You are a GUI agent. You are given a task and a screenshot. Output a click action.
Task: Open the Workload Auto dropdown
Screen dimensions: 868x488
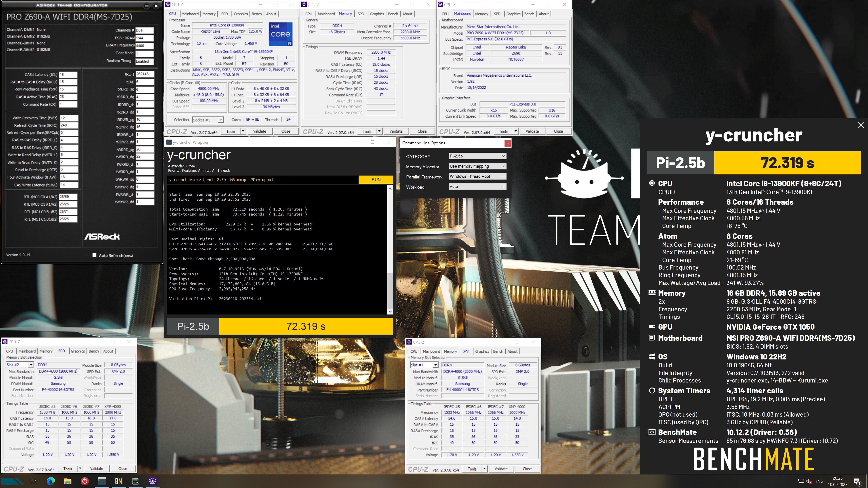pyautogui.click(x=477, y=186)
